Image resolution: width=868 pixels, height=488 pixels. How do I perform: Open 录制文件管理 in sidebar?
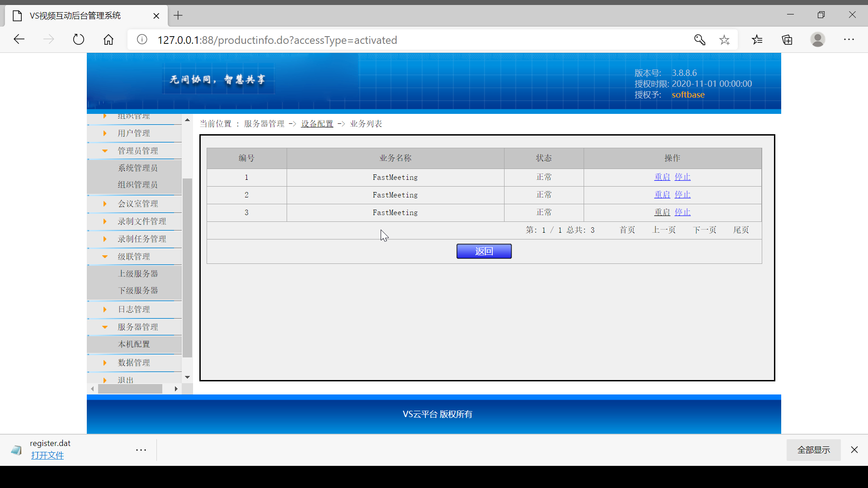coord(142,221)
